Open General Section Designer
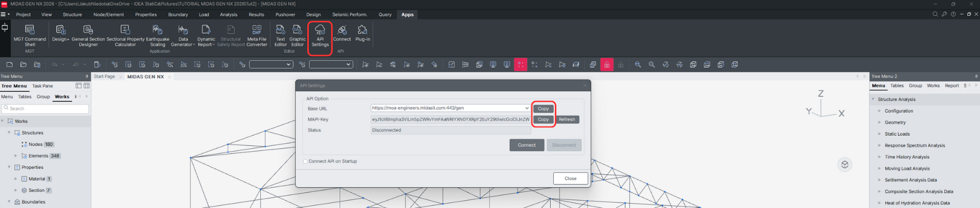The image size is (980, 208). point(88,35)
